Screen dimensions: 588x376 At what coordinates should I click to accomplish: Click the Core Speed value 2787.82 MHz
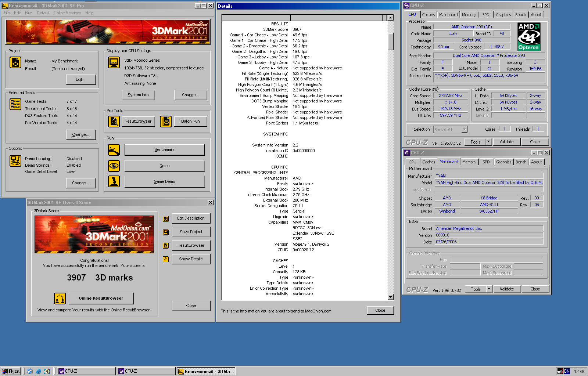pos(451,95)
